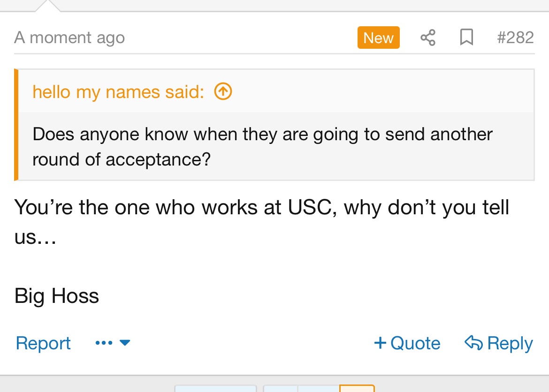The height and width of the screenshot is (392, 549).
Task: Click the "Big Hoss" signature text
Action: pos(57,296)
